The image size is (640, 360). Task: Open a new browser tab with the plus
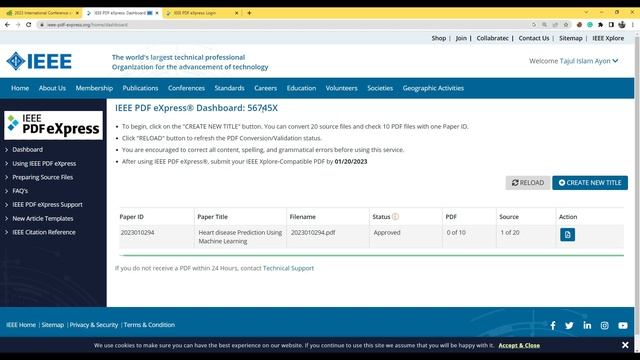tap(249, 13)
